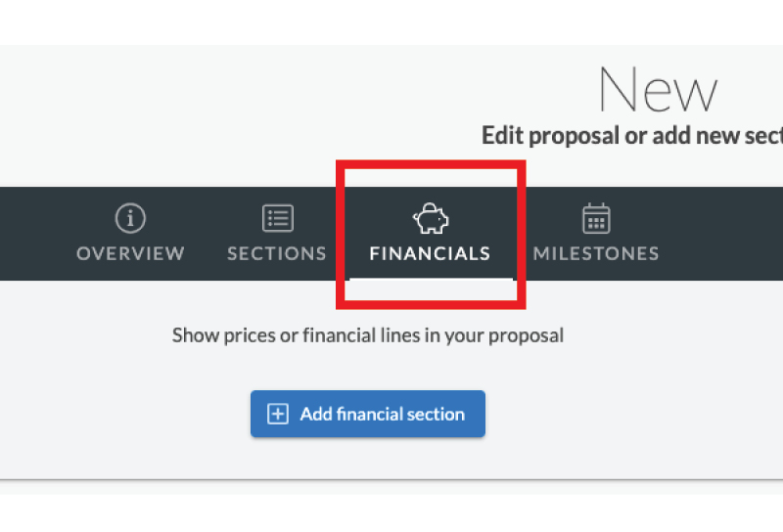Viewport: 783px width, 532px height.
Task: Click the dark navigation bar left of OVERVIEW
Action: (x=35, y=234)
